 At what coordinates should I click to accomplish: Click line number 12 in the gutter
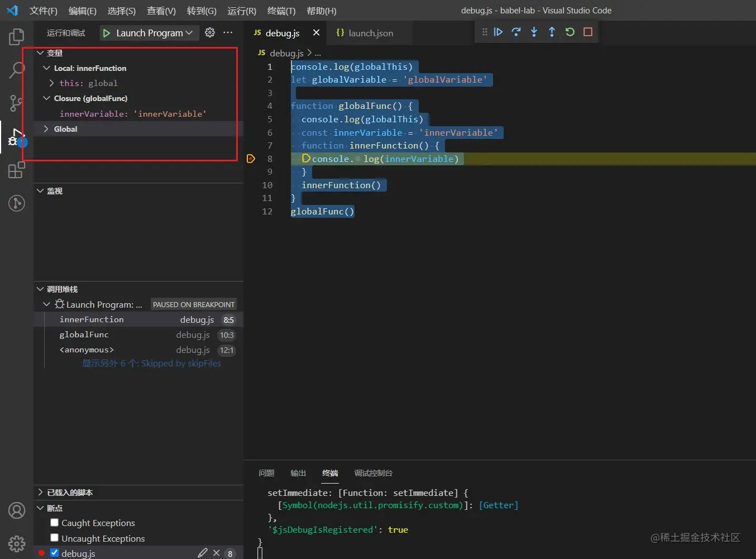pos(267,212)
